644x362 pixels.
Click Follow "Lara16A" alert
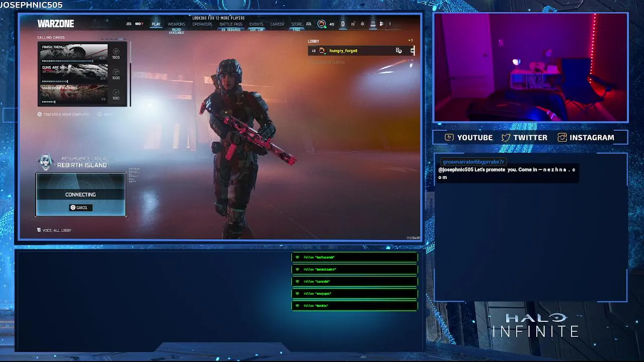355,282
